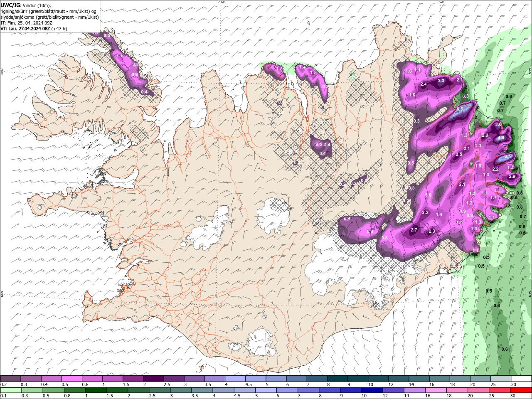This screenshot has height=399, width=532.
Task: Select the dusky purple 0.2 swatch in upper legend
Action: (10, 379)
